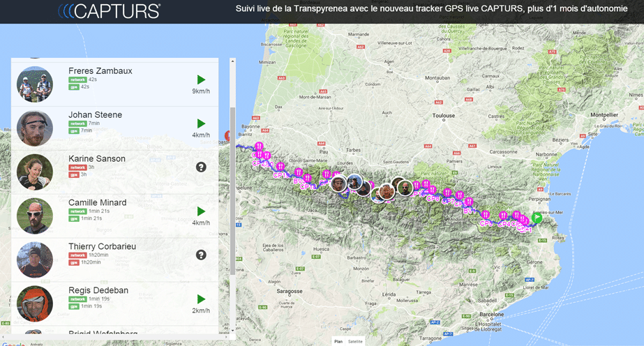Image resolution: width=644 pixels, height=346 pixels.
Task: Click the scroll-down arrow of the runner list
Action: (232, 330)
